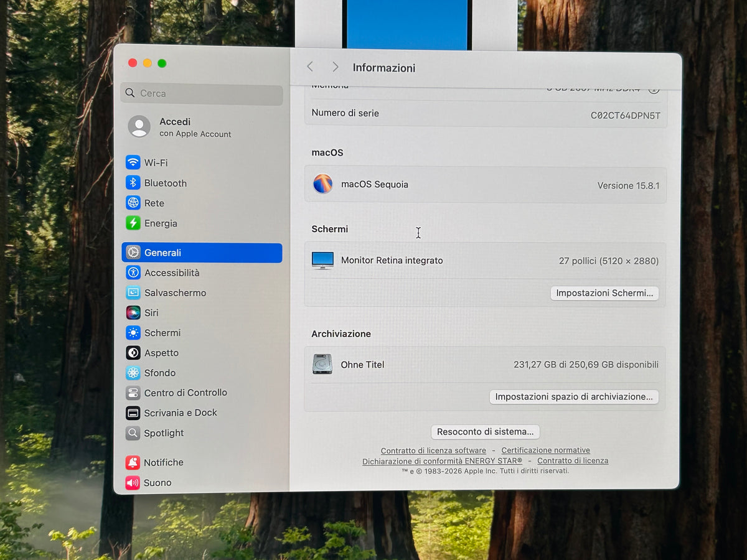Select Energia label in sidebar
The height and width of the screenshot is (560, 747).
point(161,223)
